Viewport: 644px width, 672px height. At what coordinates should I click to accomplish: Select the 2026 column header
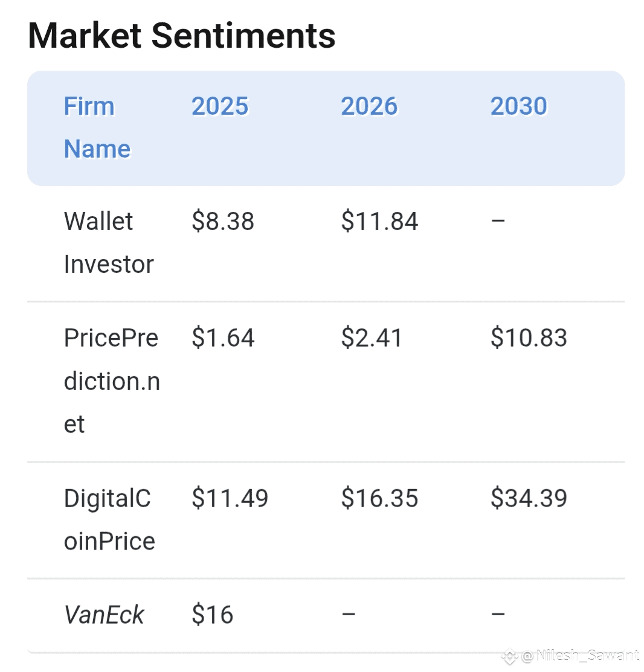pyautogui.click(x=369, y=106)
